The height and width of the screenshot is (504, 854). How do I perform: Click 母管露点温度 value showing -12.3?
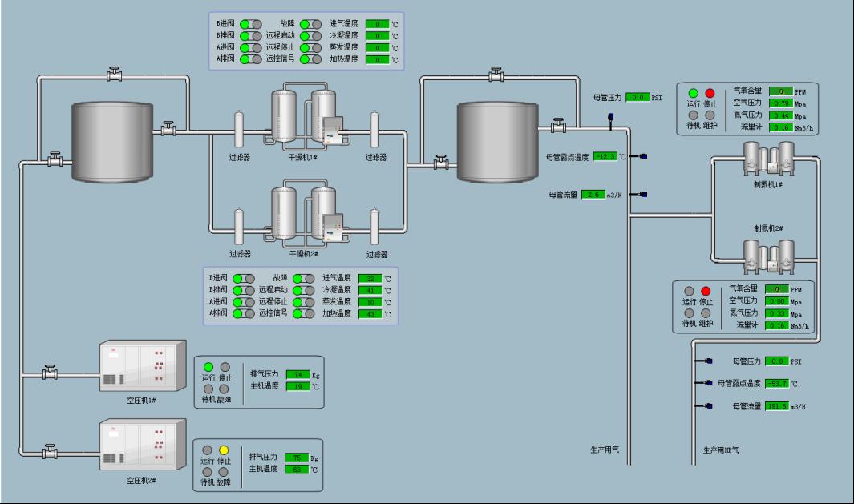[605, 156]
